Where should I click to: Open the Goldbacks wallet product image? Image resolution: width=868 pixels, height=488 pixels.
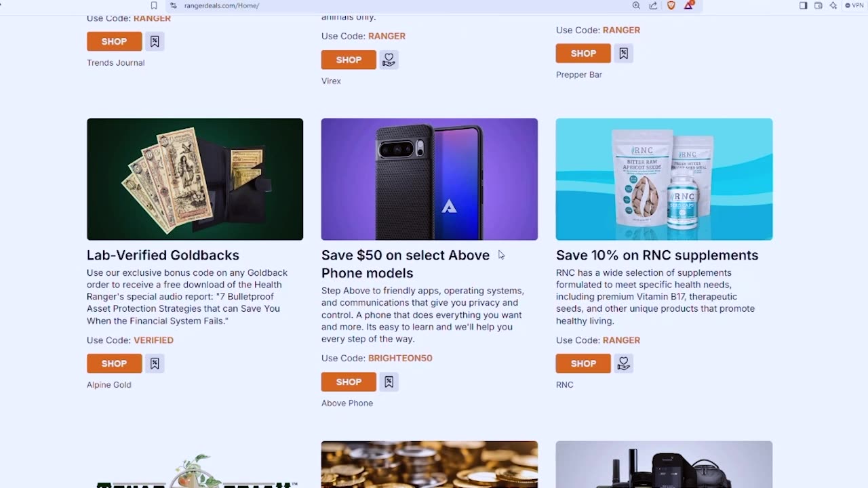195,179
